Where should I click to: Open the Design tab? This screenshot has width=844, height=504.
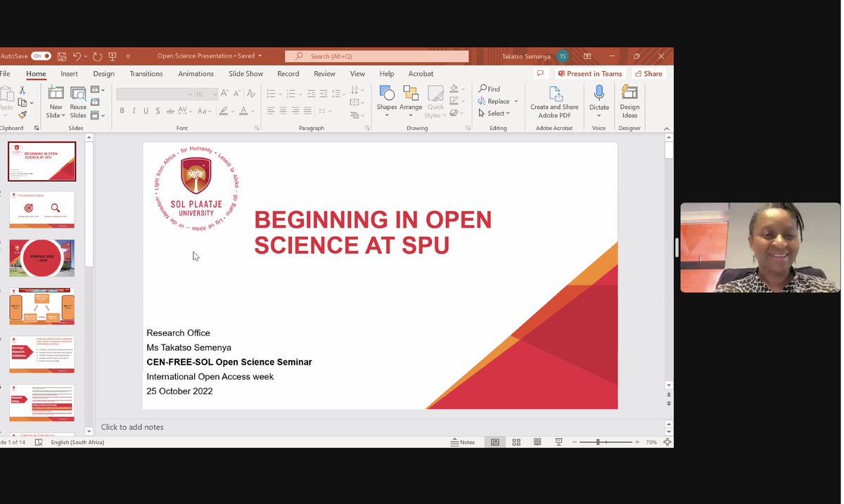(103, 74)
